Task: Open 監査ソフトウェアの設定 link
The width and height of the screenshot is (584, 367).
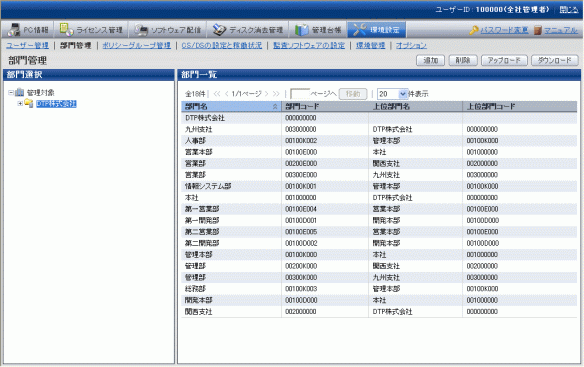Action: coord(309,45)
